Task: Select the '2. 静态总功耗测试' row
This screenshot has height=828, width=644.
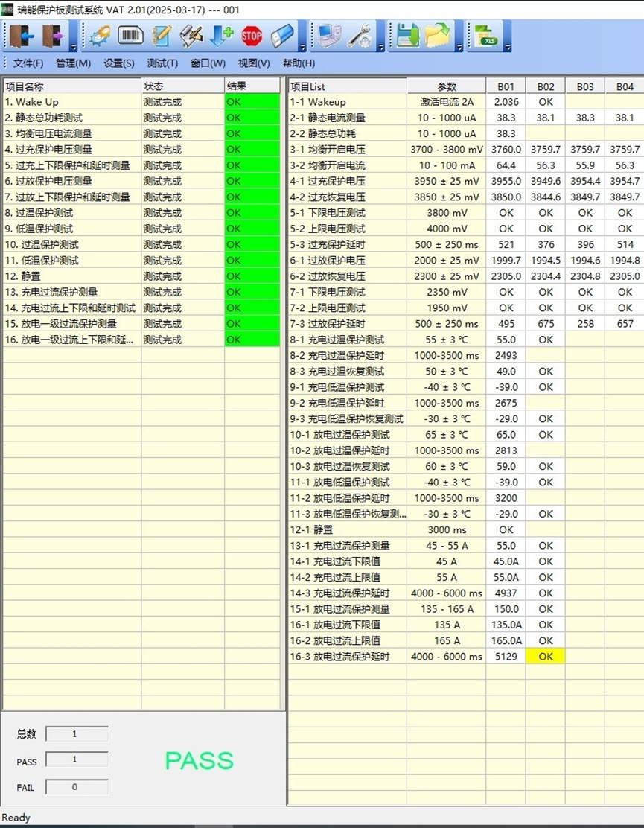Action: tap(141, 118)
